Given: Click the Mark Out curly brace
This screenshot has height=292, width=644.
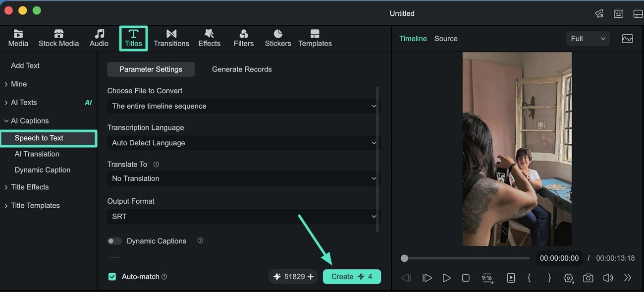Looking at the screenshot, I should [549, 278].
